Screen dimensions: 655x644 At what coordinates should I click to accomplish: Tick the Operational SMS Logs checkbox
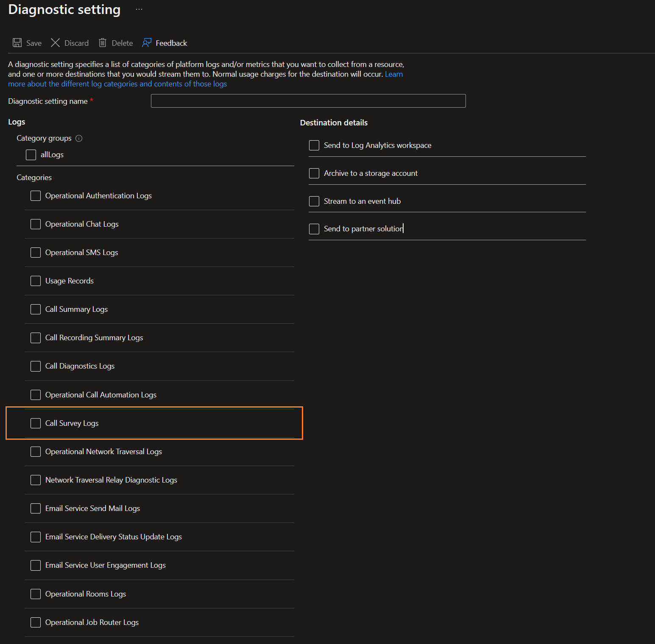(36, 253)
